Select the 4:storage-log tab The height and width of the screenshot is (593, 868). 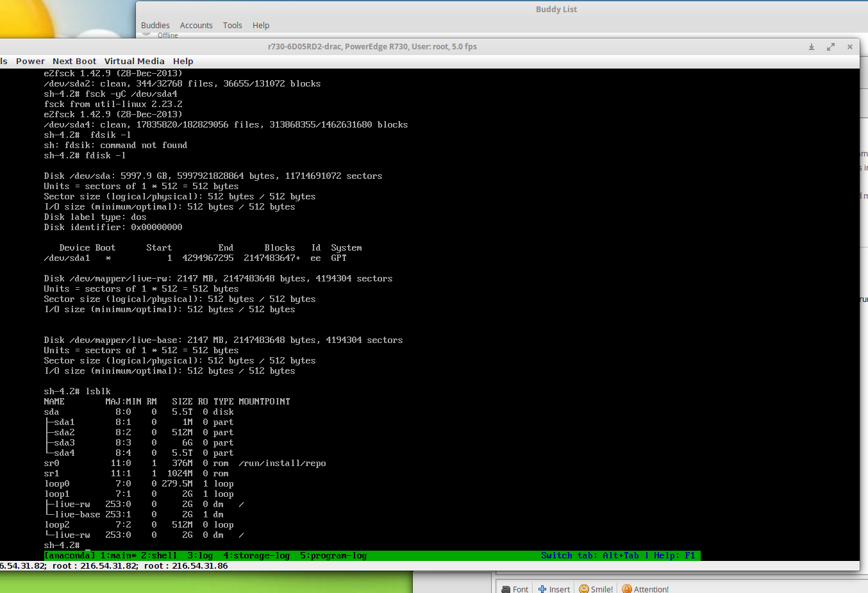(256, 556)
